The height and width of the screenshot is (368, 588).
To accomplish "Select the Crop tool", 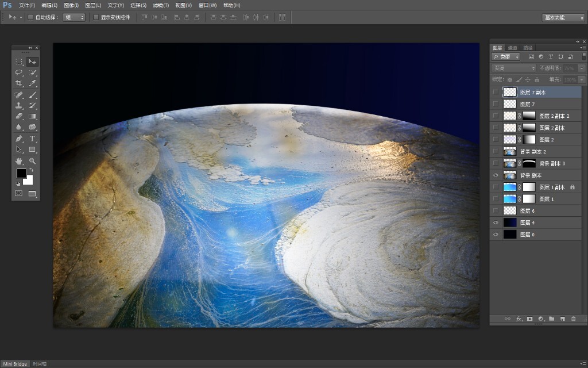I will [19, 83].
